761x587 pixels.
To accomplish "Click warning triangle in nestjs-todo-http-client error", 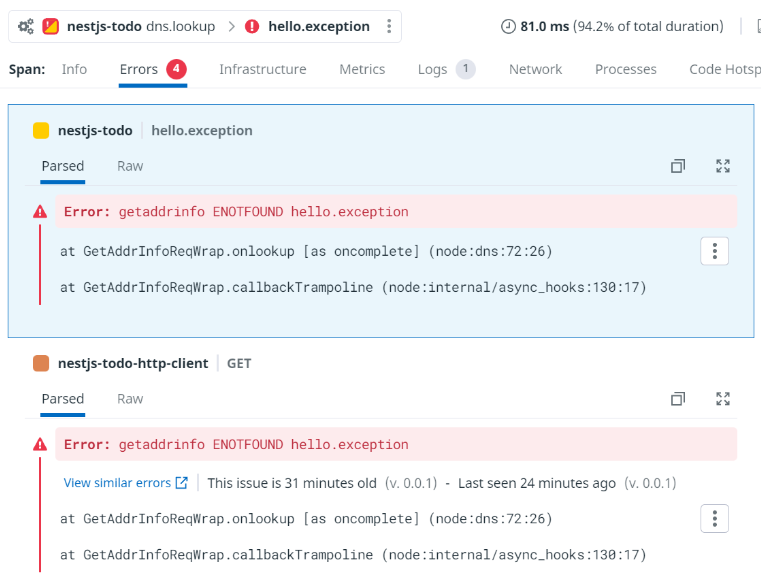I will [40, 444].
